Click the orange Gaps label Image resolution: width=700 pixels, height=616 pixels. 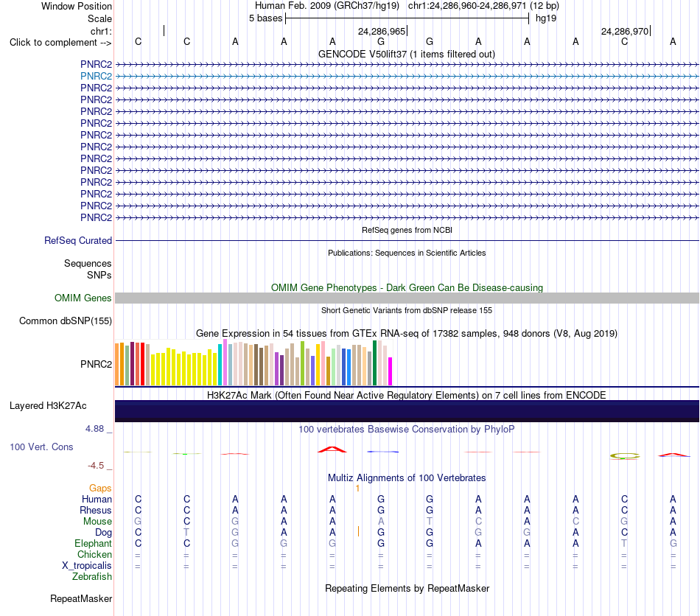coord(100,489)
